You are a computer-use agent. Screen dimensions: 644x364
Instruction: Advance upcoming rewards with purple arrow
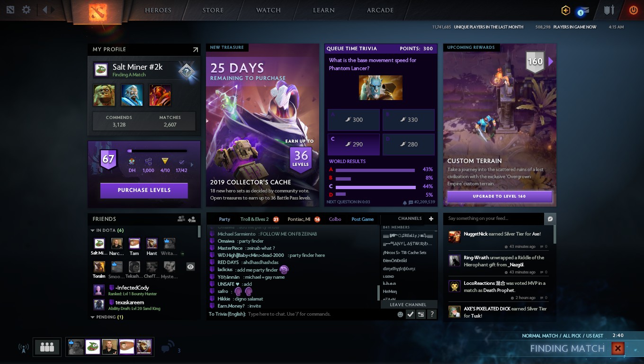click(x=551, y=62)
